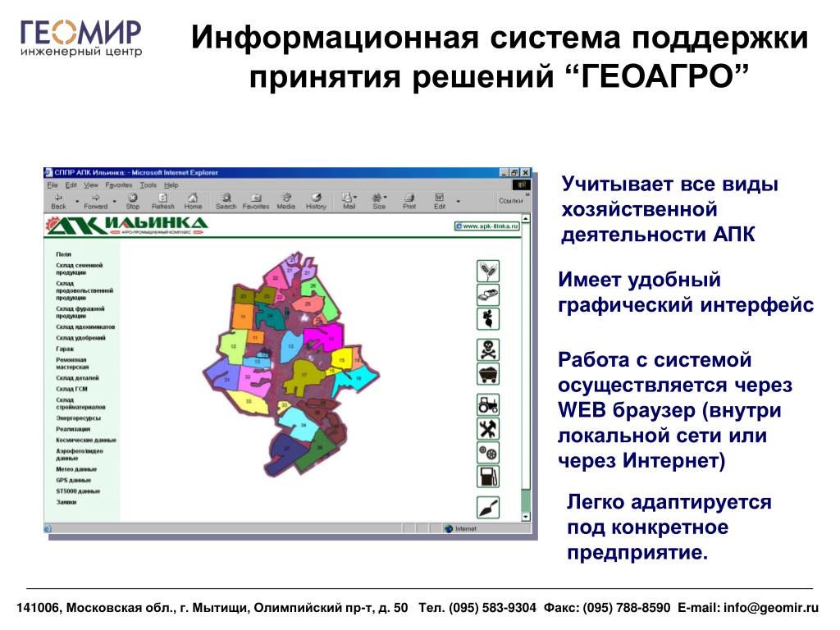Screen dimensions: 840x630
Task: Expand the Size dropdown arrow
Action: (386, 197)
